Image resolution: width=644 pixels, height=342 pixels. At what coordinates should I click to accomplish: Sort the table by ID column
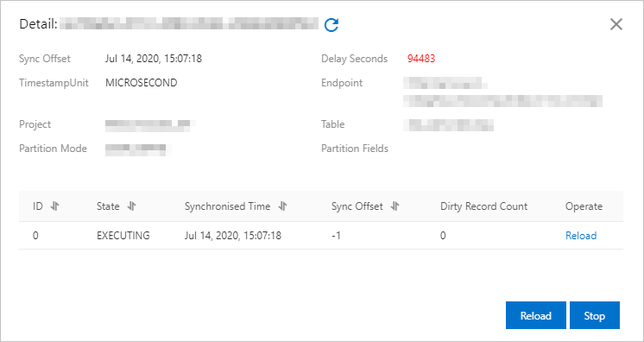[55, 206]
